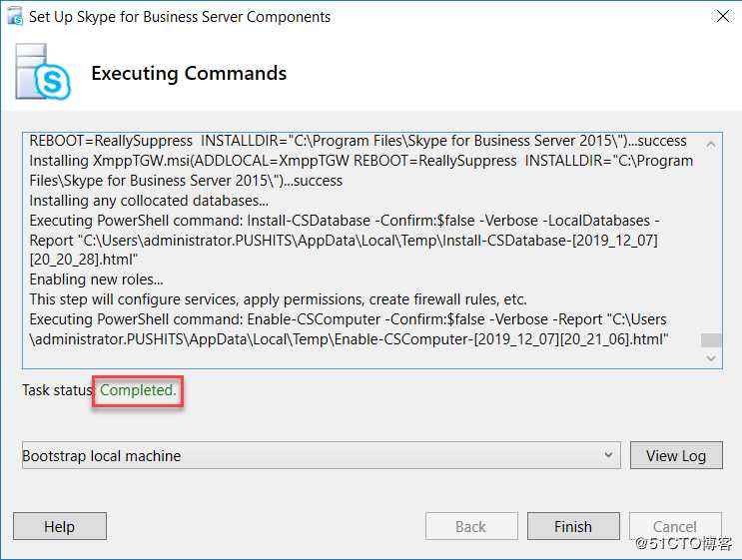Click the window title bar app icon
The width and height of the screenshot is (742, 560).
coord(15,17)
